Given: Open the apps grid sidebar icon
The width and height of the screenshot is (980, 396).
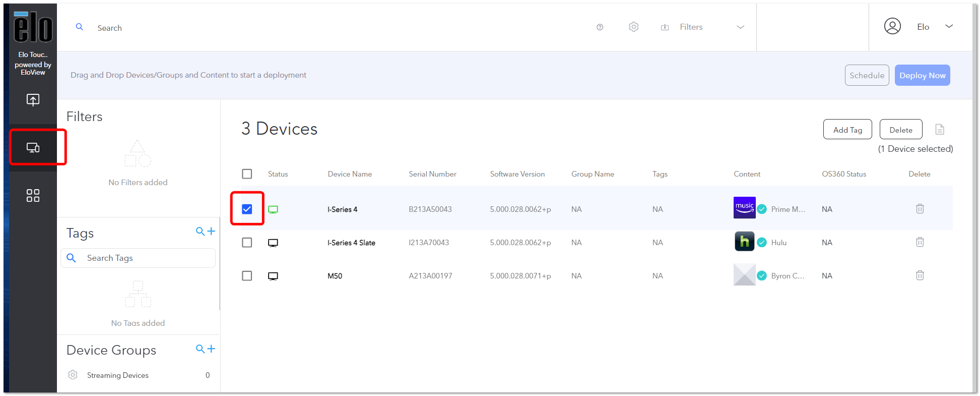Looking at the screenshot, I should 33,195.
